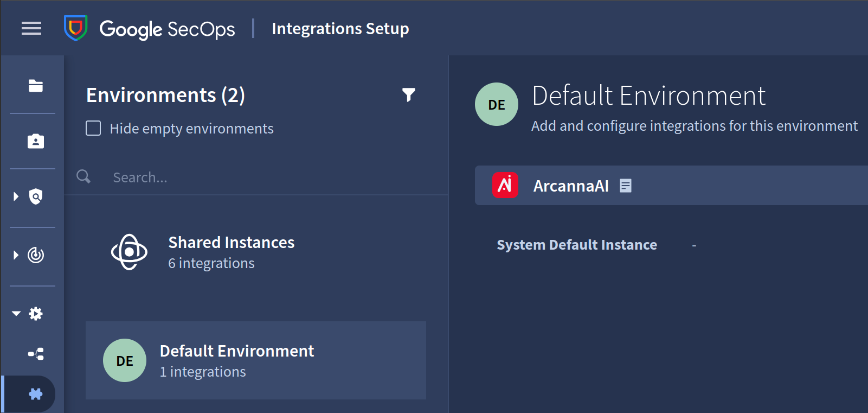Open the badge briefcase icon in sidebar
868x413 pixels.
(x=36, y=141)
